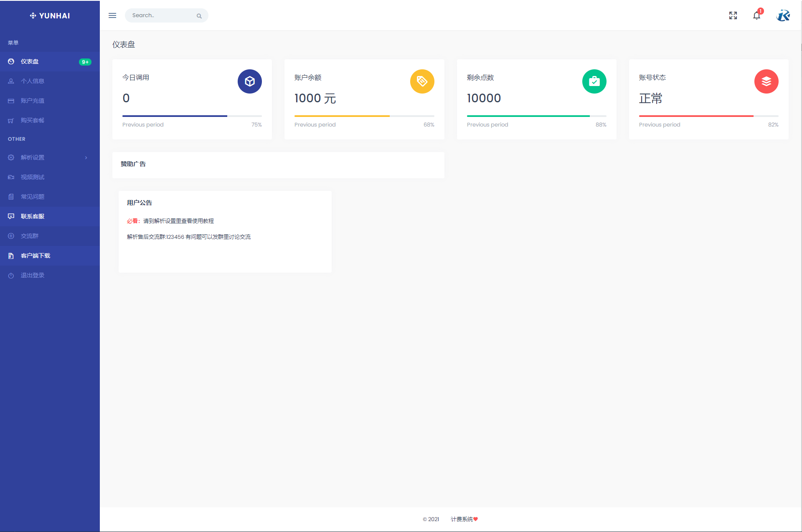Open the 客户端下载 download item
This screenshot has height=532, width=802.
[x=36, y=256]
